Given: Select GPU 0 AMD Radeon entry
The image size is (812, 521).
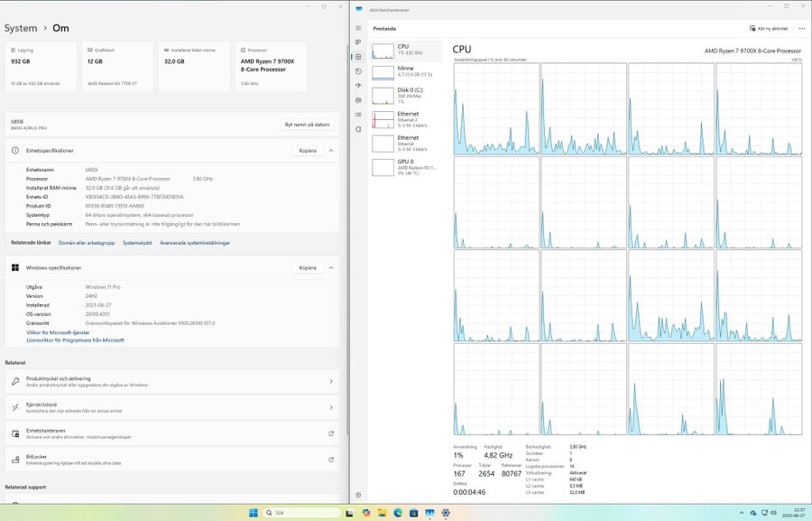Looking at the screenshot, I should pyautogui.click(x=407, y=167).
